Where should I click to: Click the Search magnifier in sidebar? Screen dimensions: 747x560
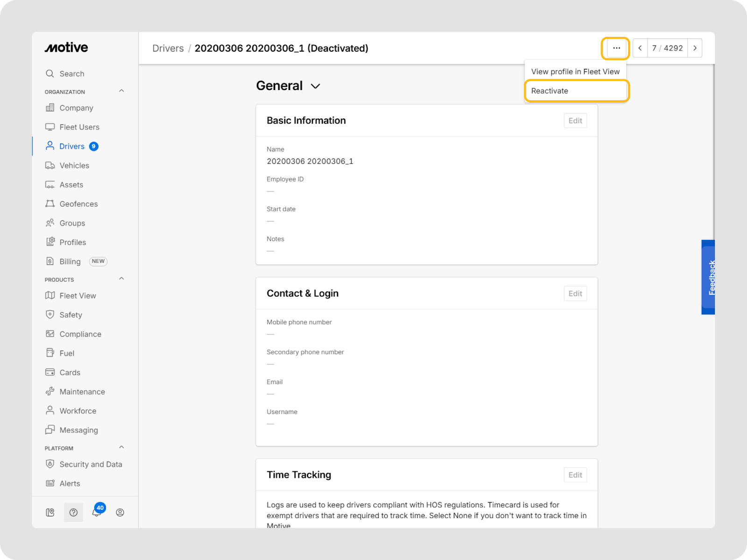pos(50,74)
